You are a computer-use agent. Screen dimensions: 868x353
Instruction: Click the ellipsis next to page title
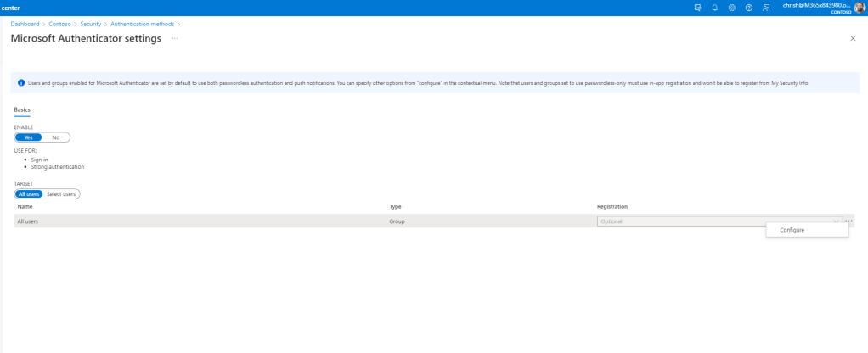pos(175,39)
